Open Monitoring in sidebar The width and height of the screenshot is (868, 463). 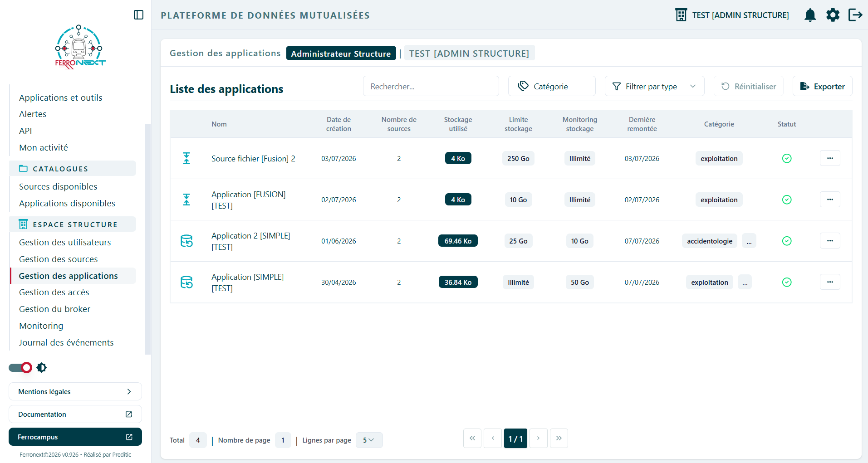(41, 326)
